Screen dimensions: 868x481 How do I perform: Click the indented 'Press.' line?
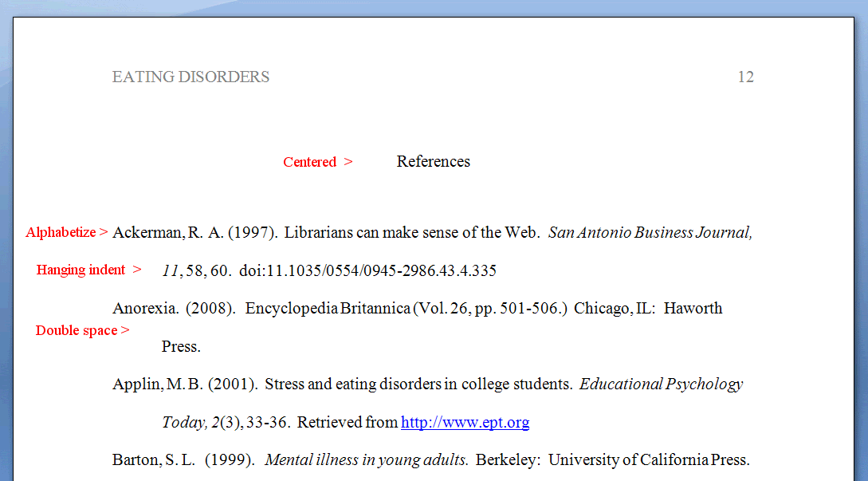(181, 346)
